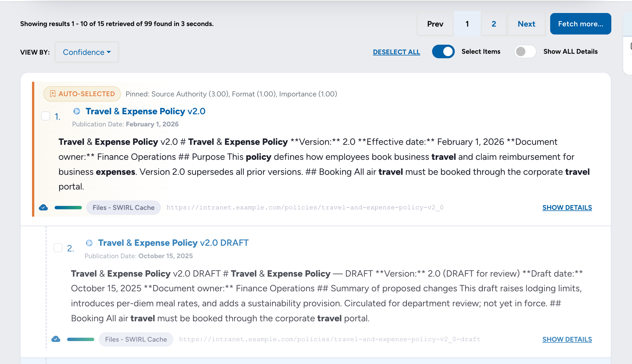
Task: Click the AUTO-SELECTED bookmark badge
Action: tap(82, 94)
